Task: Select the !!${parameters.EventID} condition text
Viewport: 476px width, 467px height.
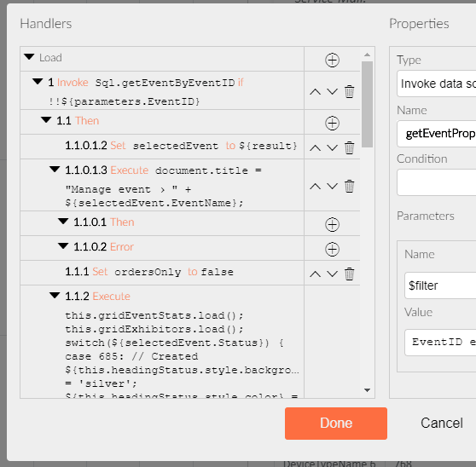Action: click(125, 101)
